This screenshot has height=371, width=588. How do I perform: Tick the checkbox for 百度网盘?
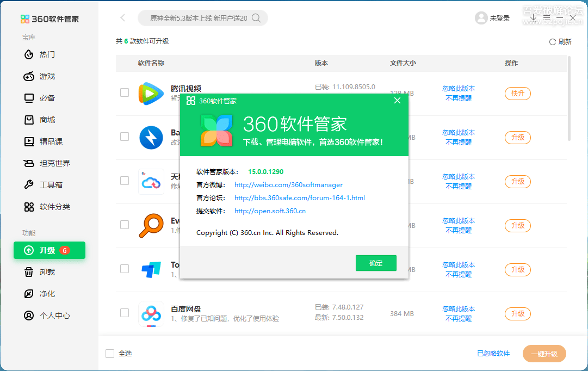(124, 313)
